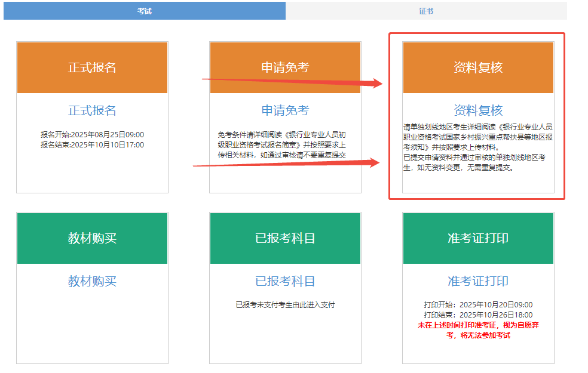Open the blue 已报考科目 link
The width and height of the screenshot is (588, 373).
pos(285,281)
